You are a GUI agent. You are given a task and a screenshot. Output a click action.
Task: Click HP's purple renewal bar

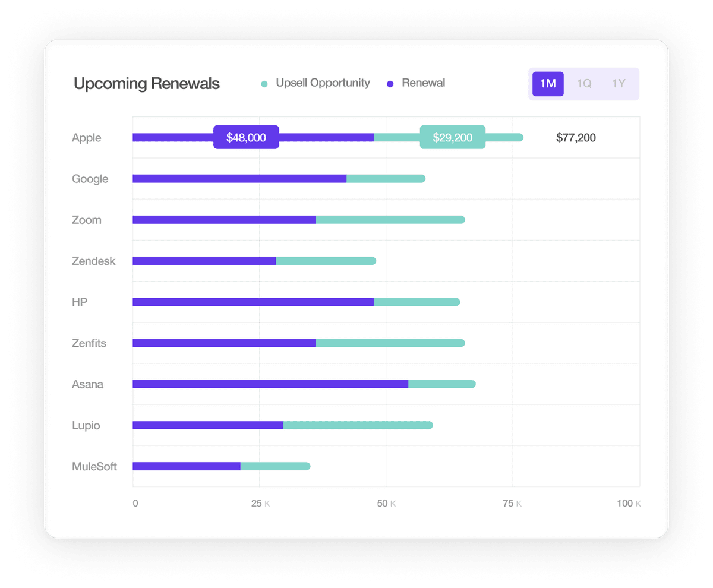click(253, 302)
